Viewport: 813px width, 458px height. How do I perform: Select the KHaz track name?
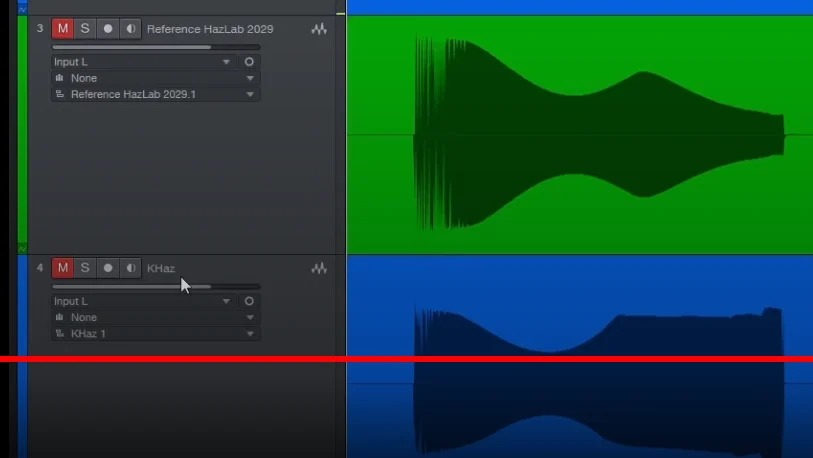pyautogui.click(x=161, y=268)
